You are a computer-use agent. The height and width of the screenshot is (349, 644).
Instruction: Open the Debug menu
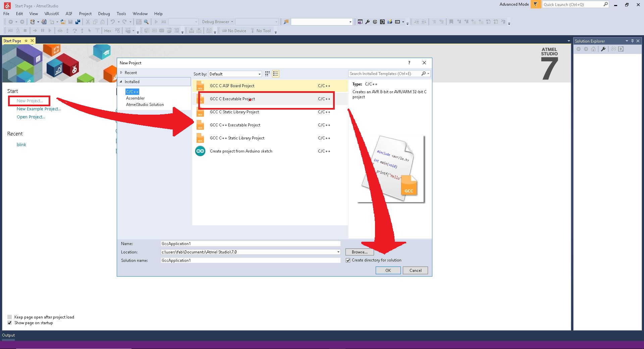(104, 14)
